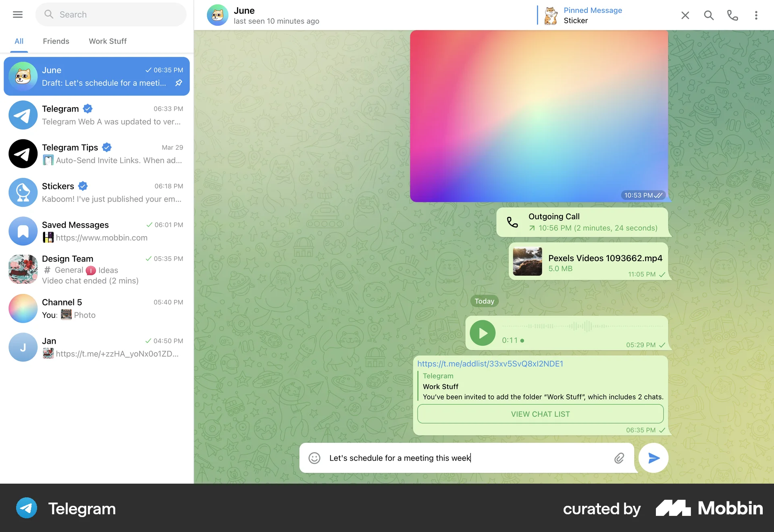Start a voice call with June

[732, 15]
